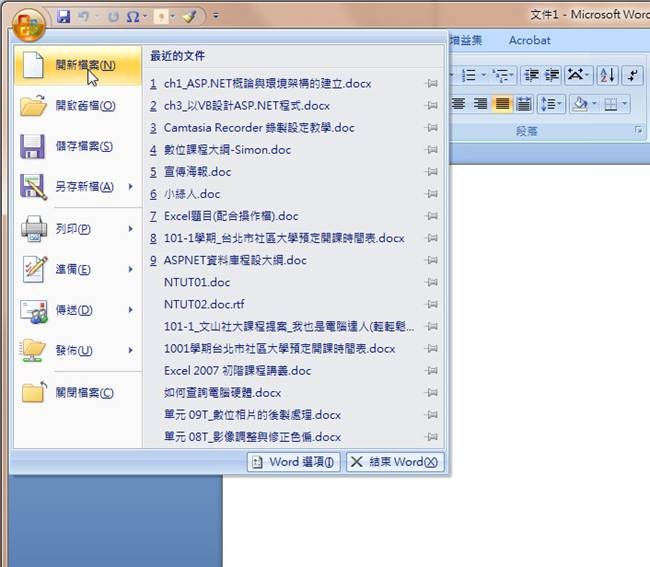650x567 pixels.
Task: Click the Sort A-Z icon
Action: pyautogui.click(x=607, y=75)
